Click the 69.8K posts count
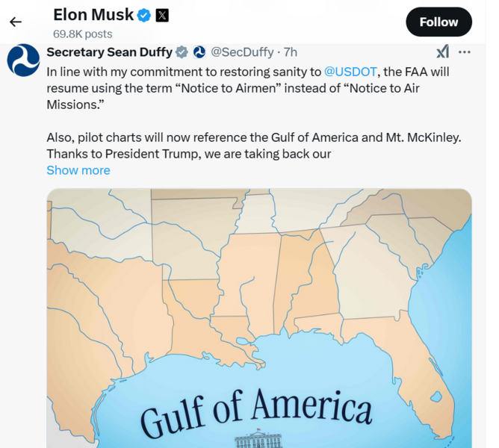The height and width of the screenshot is (448, 499). [82, 34]
